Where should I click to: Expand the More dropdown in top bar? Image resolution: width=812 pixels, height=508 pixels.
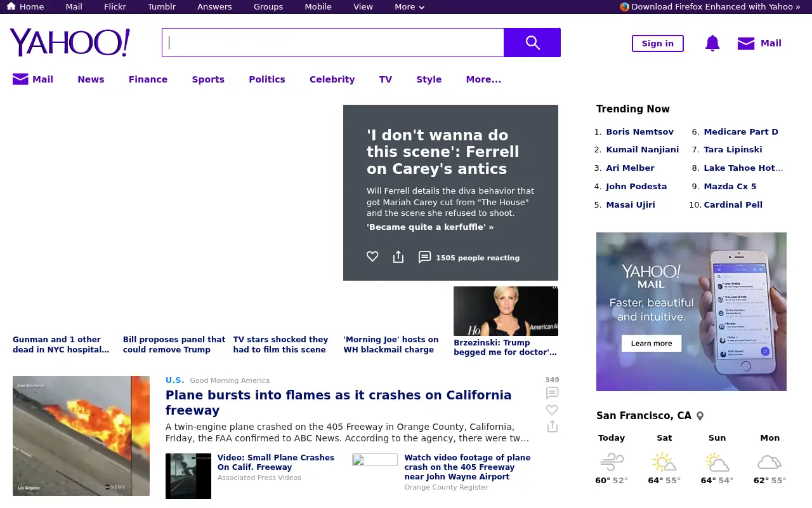point(409,6)
